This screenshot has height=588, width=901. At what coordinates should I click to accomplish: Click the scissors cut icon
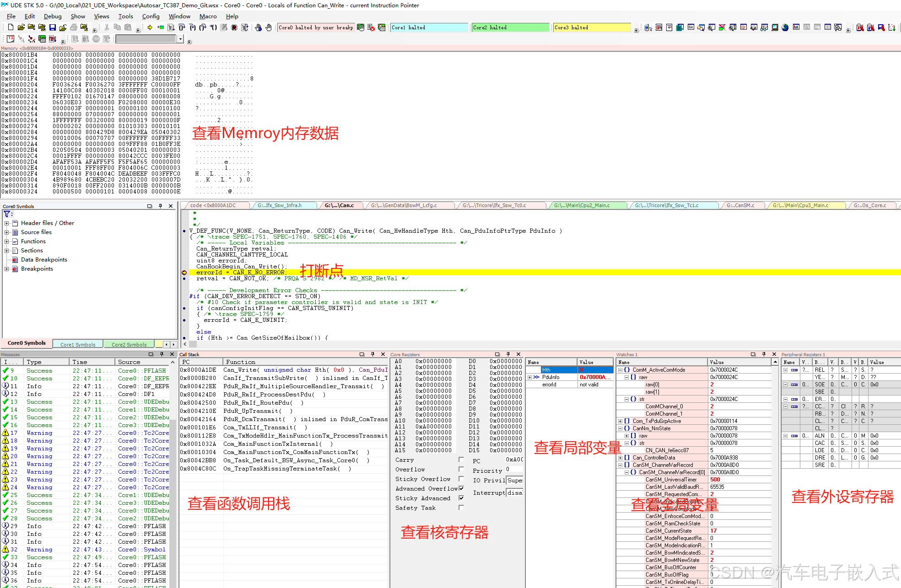[x=107, y=27]
